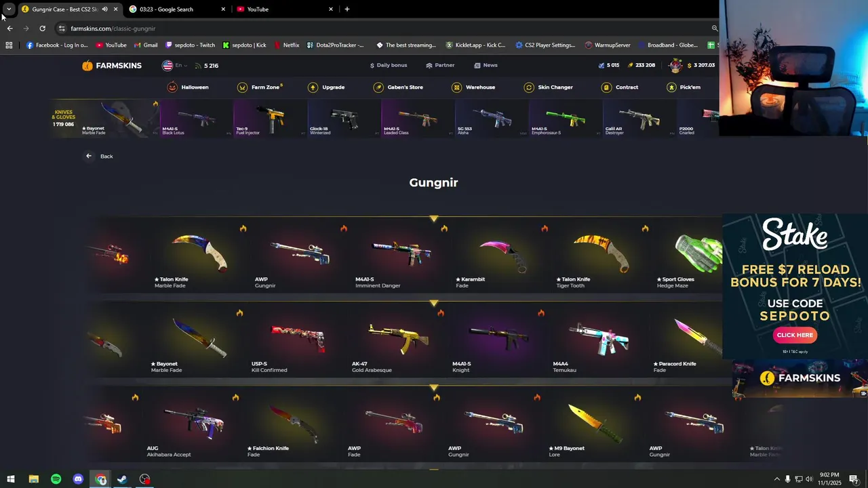Select the Talon Knife Tiger Tooth item
The width and height of the screenshot is (868, 488).
(604, 256)
